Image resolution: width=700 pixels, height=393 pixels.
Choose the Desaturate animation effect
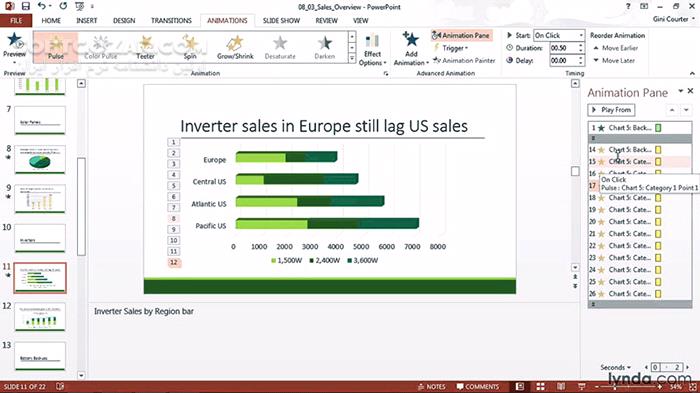click(x=280, y=47)
